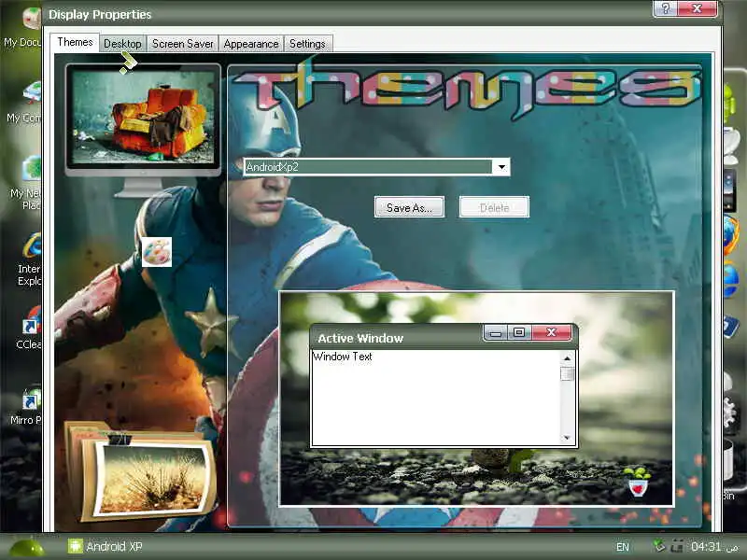The width and height of the screenshot is (747, 560).
Task: Open the Desktop tab
Action: (122, 44)
